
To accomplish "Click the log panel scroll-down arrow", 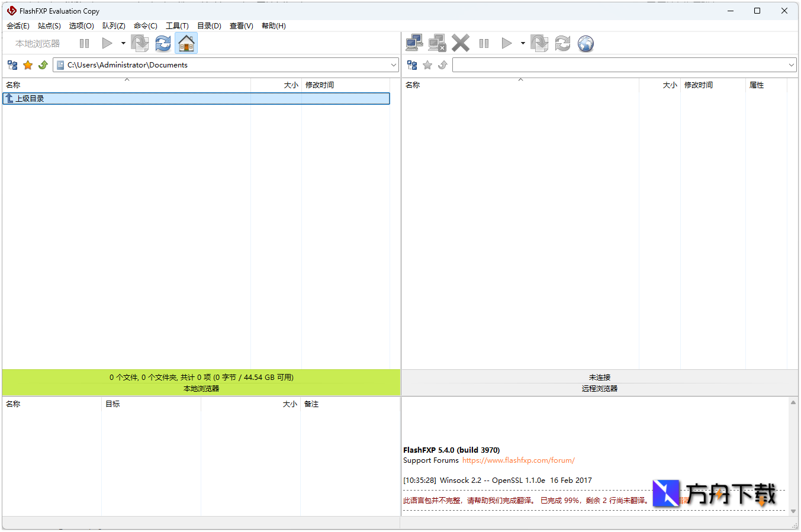I will tap(793, 511).
